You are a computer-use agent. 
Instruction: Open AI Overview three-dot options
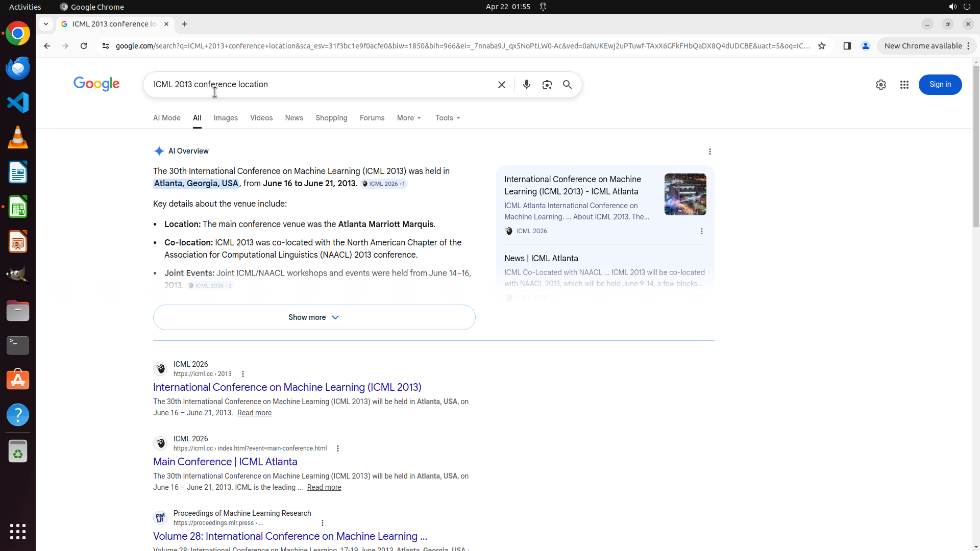709,152
